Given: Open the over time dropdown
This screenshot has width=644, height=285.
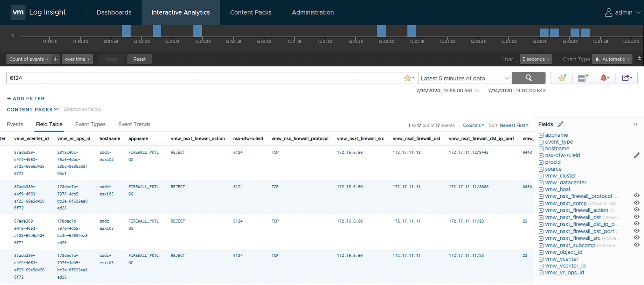Looking at the screenshot, I should (77, 59).
